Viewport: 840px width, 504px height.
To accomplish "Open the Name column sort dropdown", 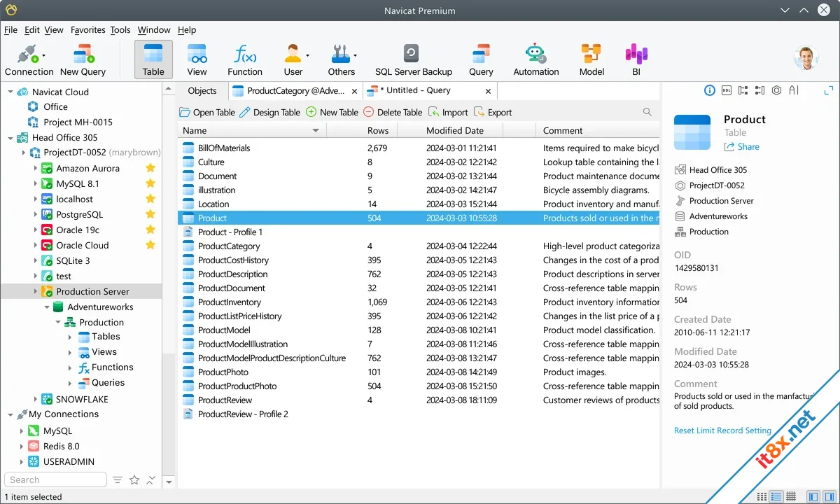I will click(x=316, y=131).
